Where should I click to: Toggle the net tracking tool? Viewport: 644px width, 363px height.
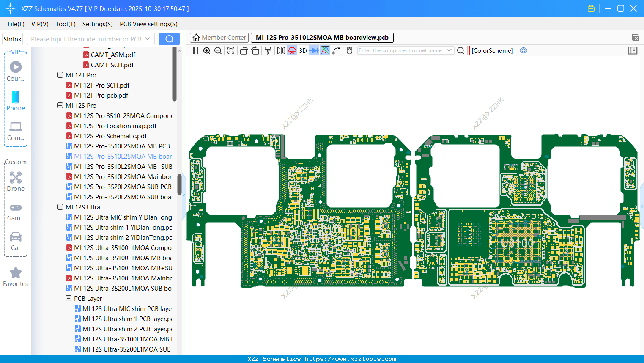325,50
